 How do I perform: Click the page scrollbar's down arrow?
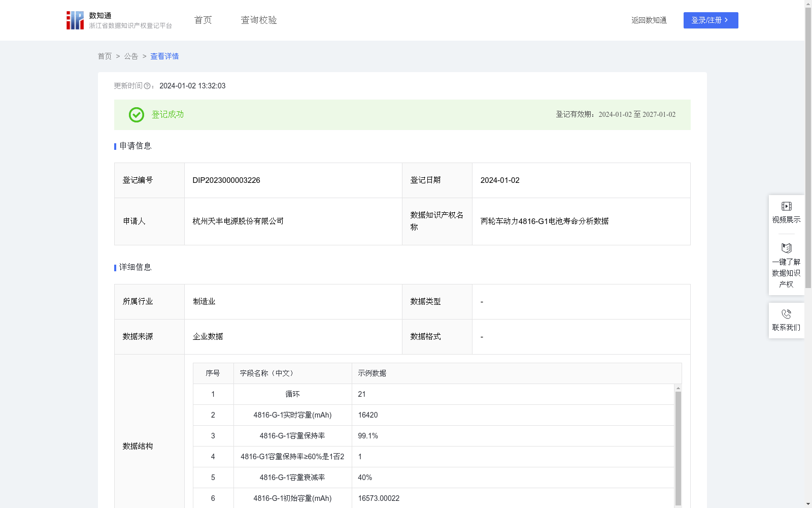(x=808, y=504)
